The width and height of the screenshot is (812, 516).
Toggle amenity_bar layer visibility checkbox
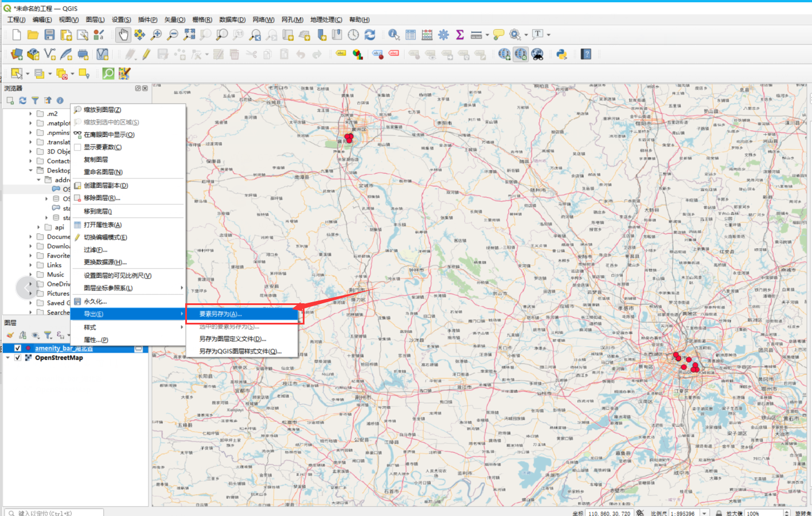(x=18, y=348)
